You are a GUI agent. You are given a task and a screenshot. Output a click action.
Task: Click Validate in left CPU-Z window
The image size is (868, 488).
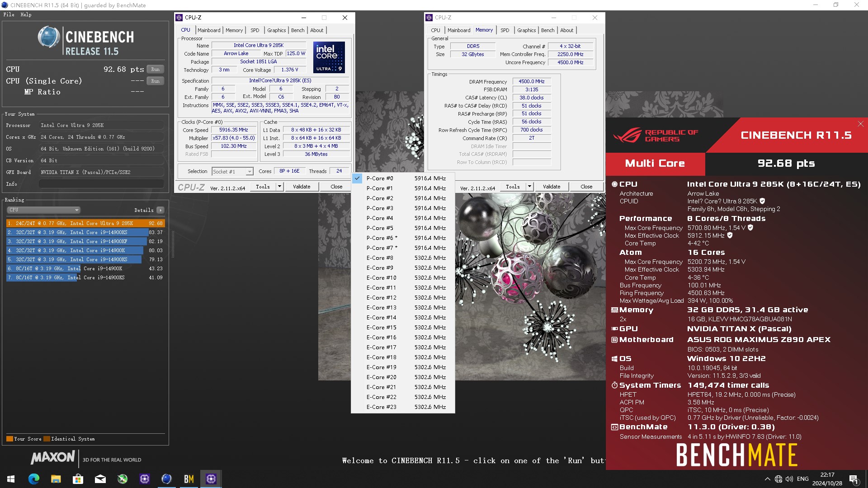pyautogui.click(x=302, y=187)
